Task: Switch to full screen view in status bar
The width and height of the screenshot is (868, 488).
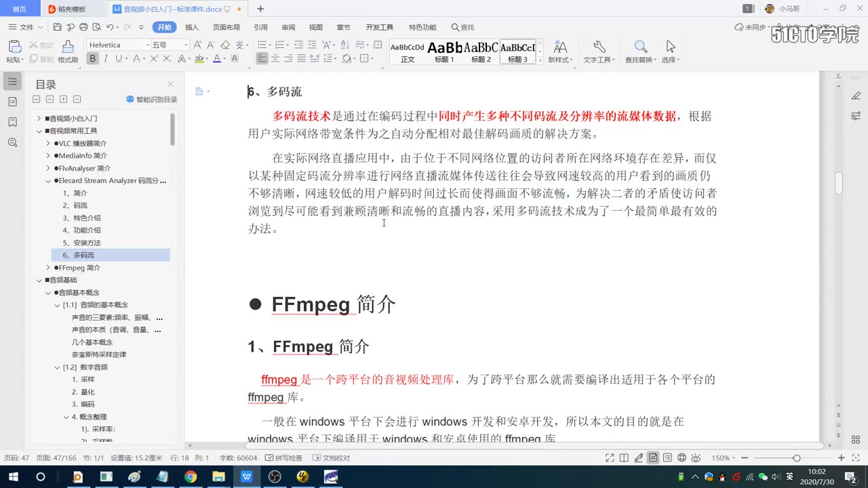Action: pos(610,458)
